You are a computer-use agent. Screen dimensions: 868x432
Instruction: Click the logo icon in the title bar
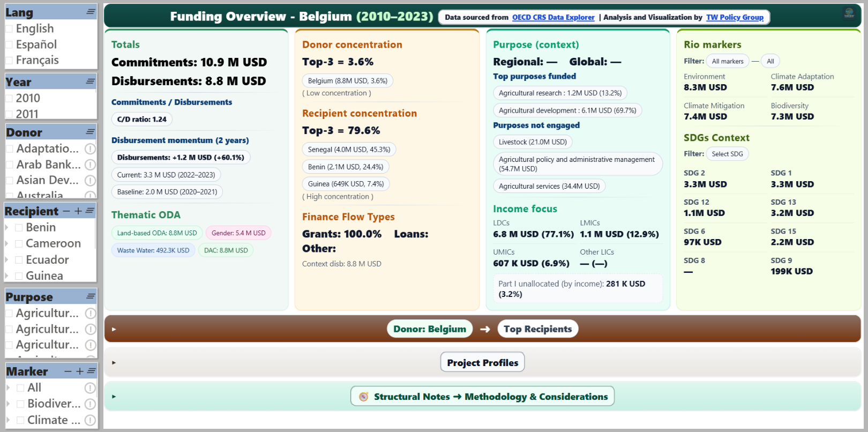pos(849,13)
